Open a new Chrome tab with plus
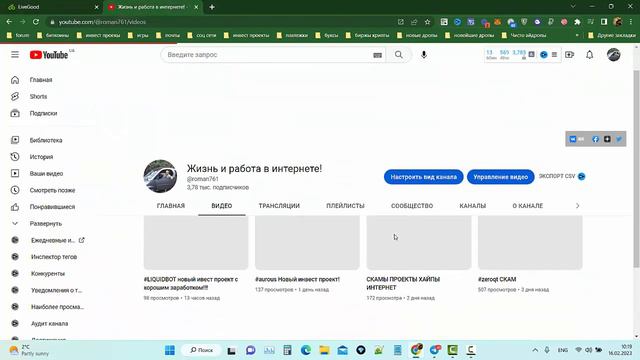 tap(212, 7)
